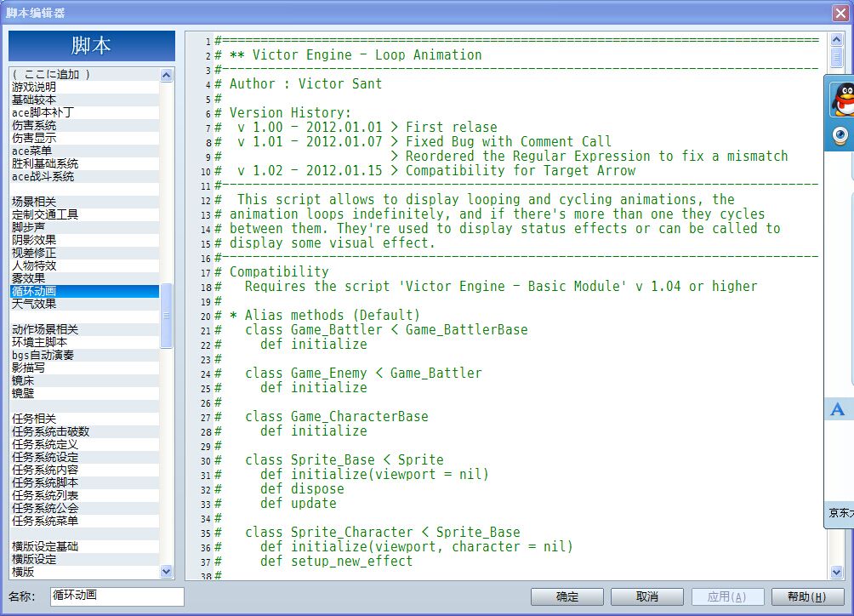Select script 定制交通工具
Screen dimensions: 854x616
pos(85,214)
